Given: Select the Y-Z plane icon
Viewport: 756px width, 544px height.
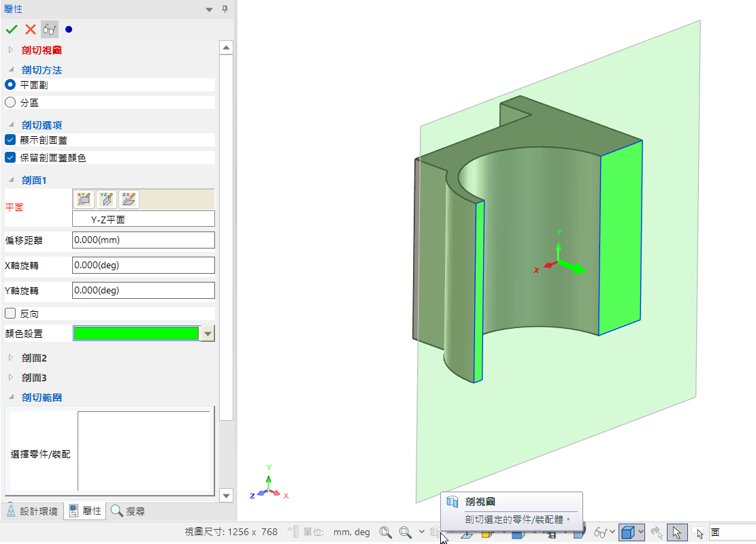Looking at the screenshot, I should (107, 199).
